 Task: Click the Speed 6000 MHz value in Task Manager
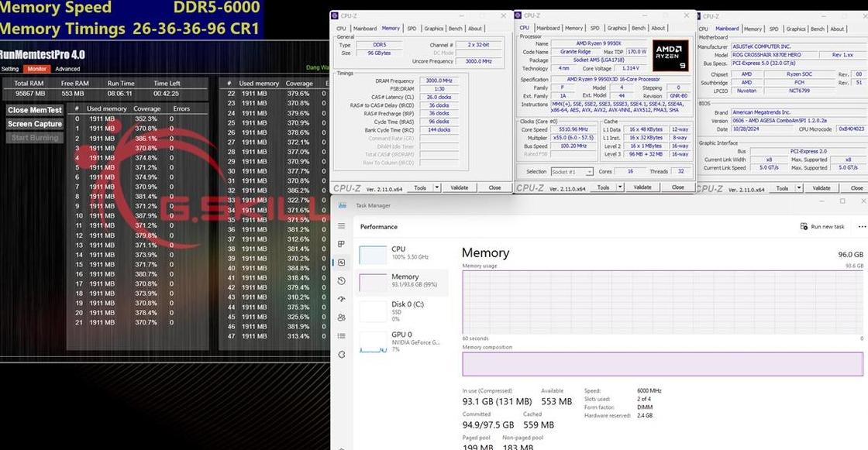[649, 391]
